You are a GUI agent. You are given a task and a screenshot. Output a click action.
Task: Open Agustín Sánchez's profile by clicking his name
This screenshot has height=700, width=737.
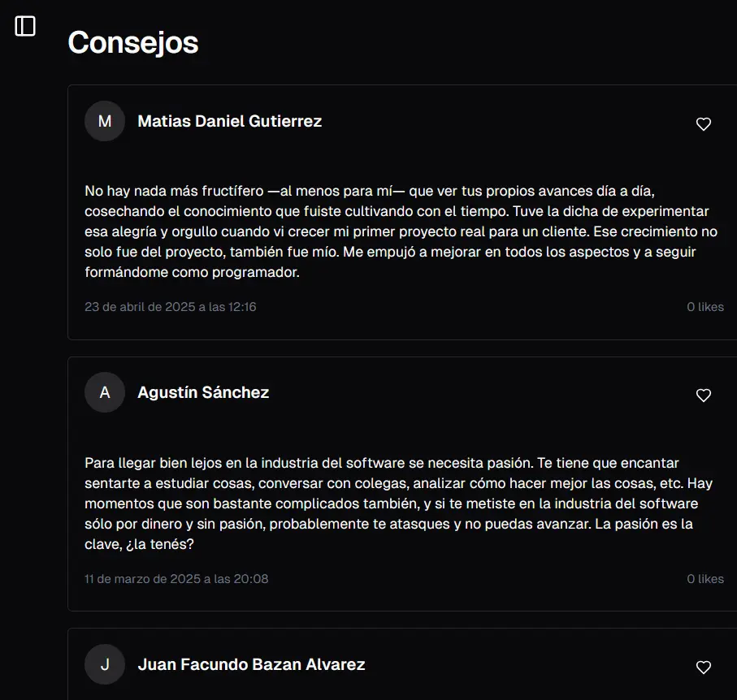(205, 392)
